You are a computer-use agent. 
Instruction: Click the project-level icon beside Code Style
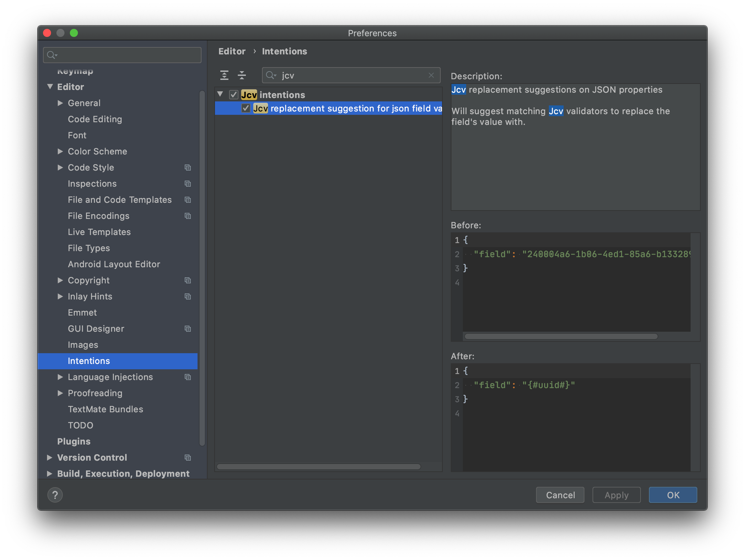click(x=188, y=167)
